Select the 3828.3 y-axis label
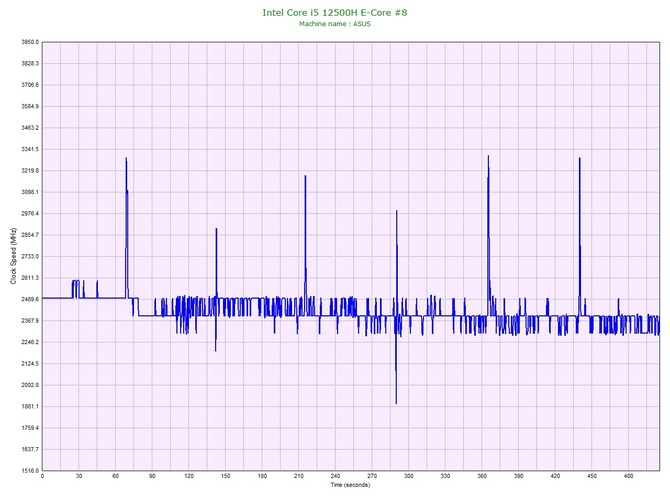Screen dimensions: 670x502 point(30,64)
